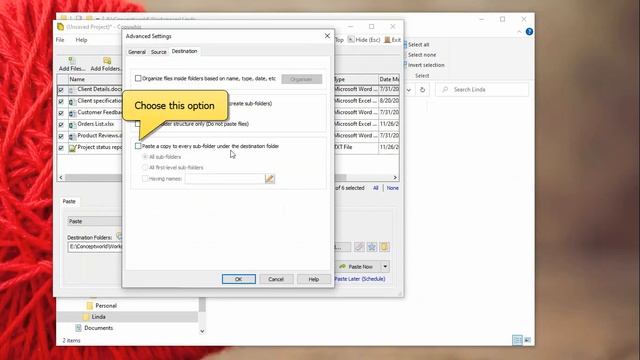Collapse the Explorer ribbon with the chevron
The image size is (640, 360).
[519, 32]
